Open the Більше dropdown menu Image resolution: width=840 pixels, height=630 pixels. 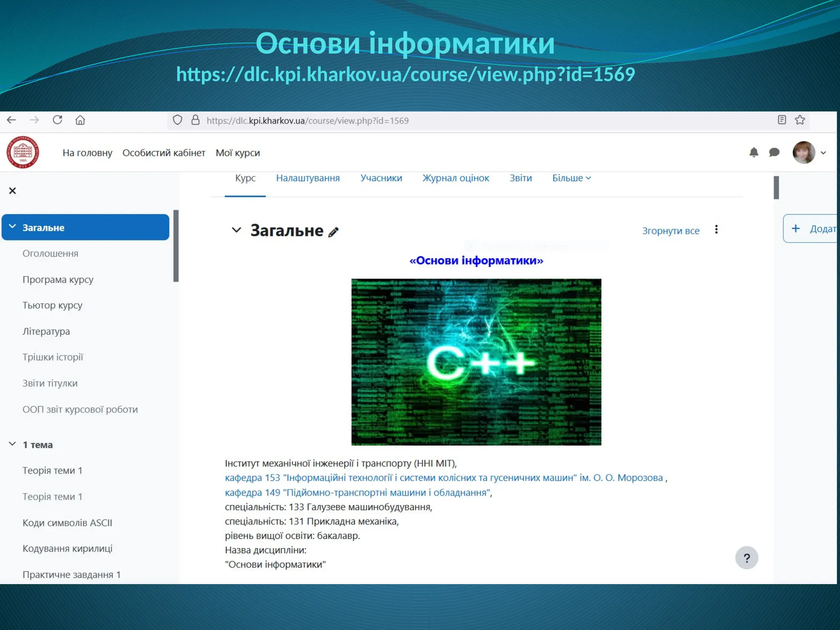pyautogui.click(x=571, y=178)
